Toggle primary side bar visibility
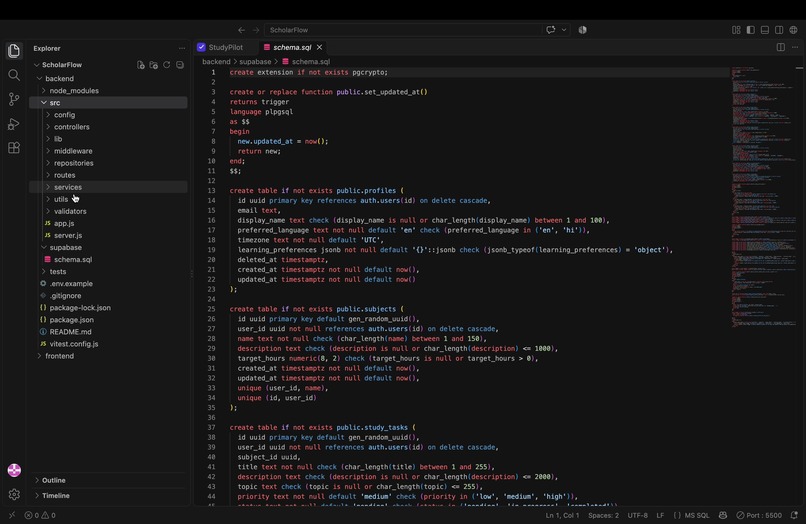 (x=750, y=30)
